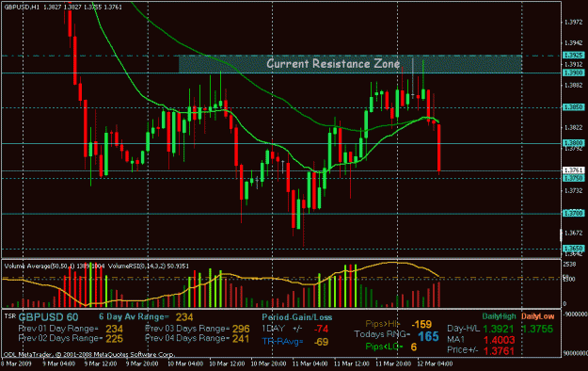
Task: Click the 1.3755 daily low value
Action: [x=537, y=330]
